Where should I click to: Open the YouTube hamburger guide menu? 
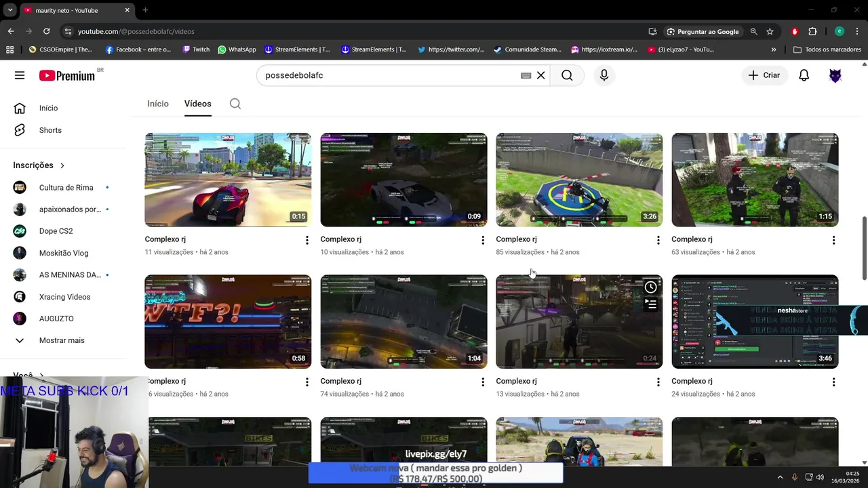click(20, 75)
